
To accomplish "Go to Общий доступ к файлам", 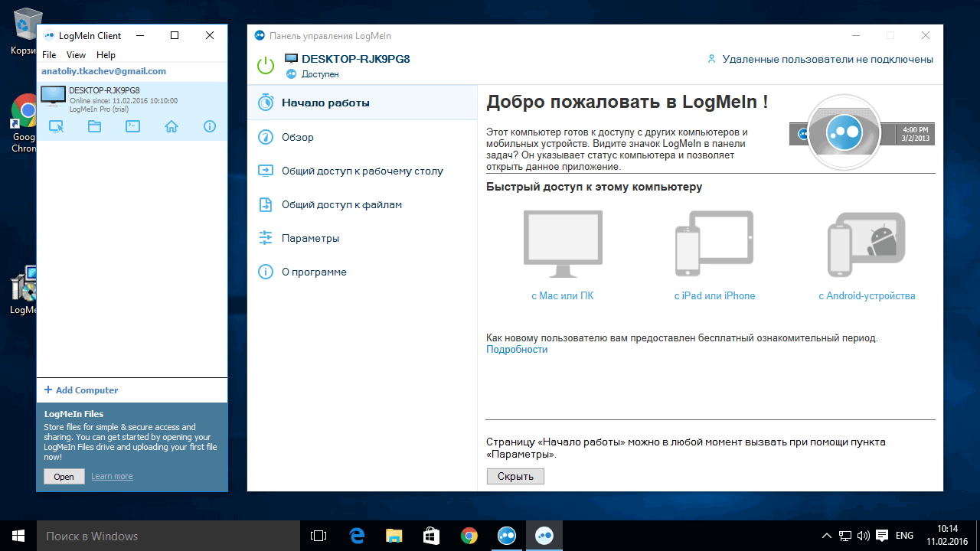I will (x=362, y=204).
